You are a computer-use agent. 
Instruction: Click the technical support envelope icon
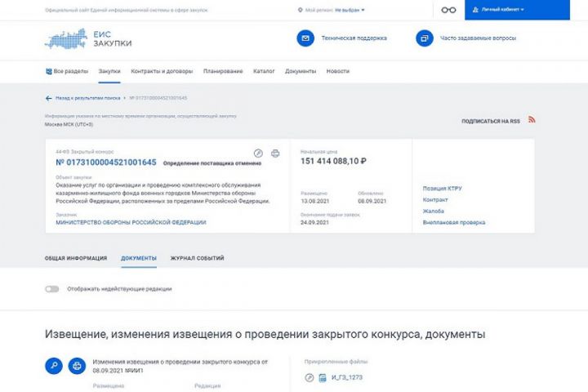tap(305, 38)
